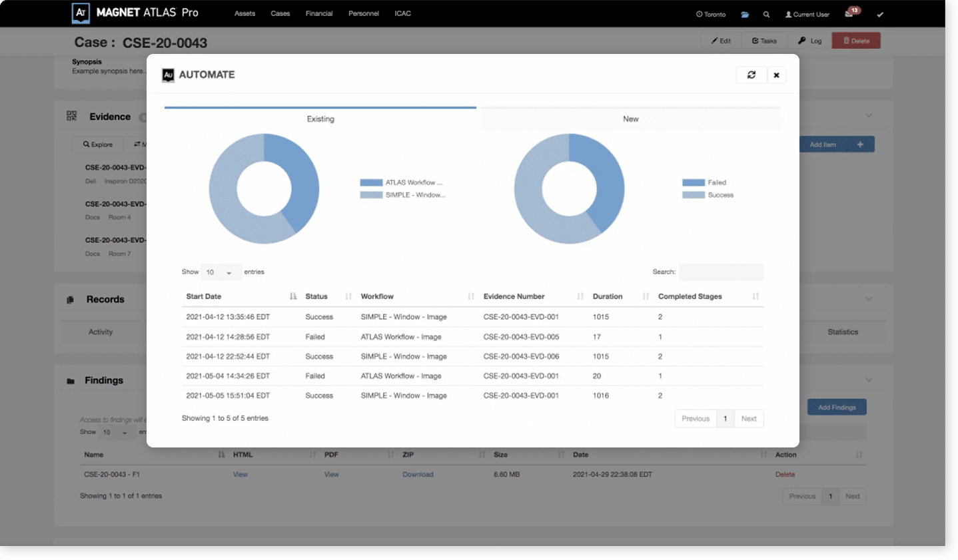Open the ICAC menu
The image size is (958, 560).
click(402, 13)
